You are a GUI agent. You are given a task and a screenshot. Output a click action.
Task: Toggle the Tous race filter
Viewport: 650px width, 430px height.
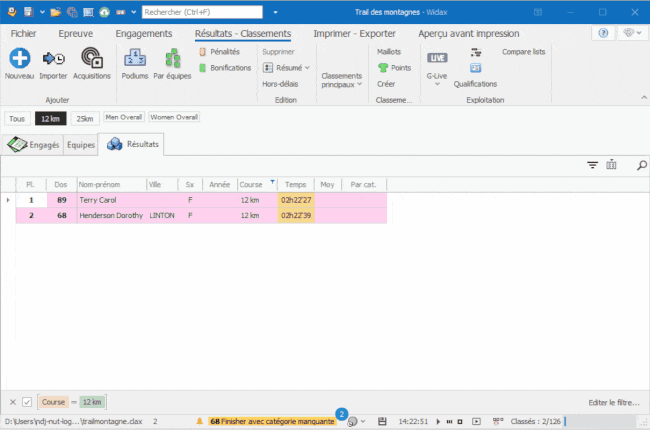click(16, 118)
